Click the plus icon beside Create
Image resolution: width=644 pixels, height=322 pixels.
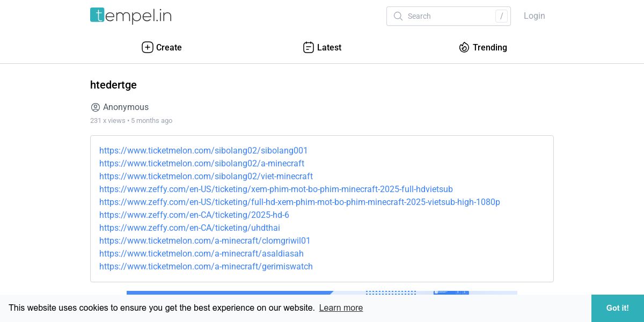tap(148, 47)
